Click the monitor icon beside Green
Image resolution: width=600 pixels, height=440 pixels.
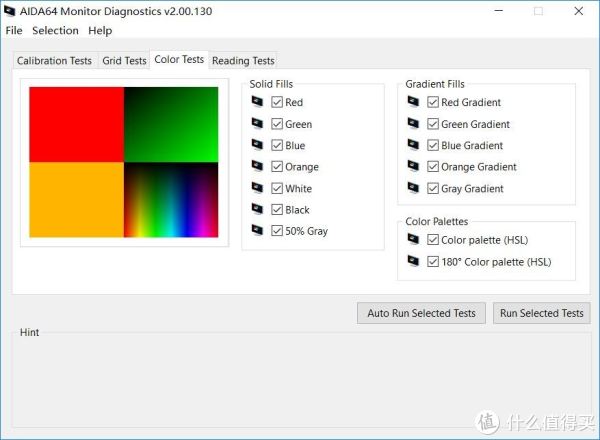point(257,123)
